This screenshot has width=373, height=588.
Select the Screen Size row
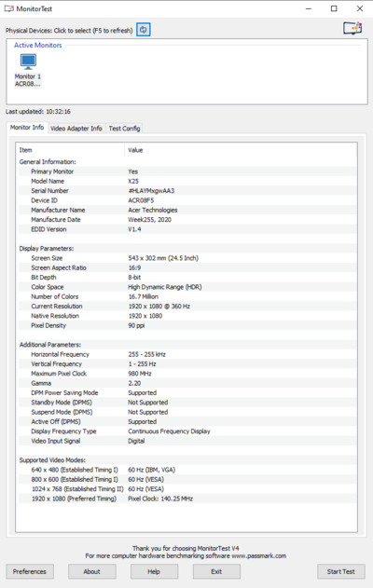coord(186,258)
